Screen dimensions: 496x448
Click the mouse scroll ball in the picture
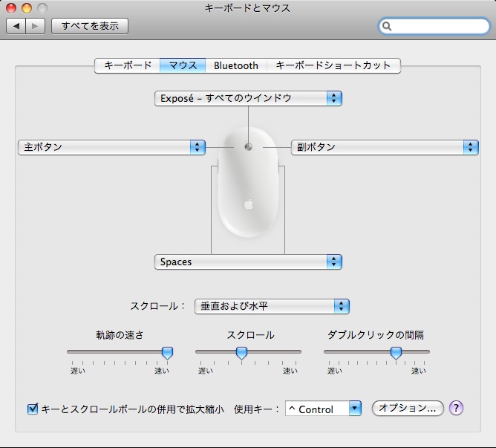(248, 147)
